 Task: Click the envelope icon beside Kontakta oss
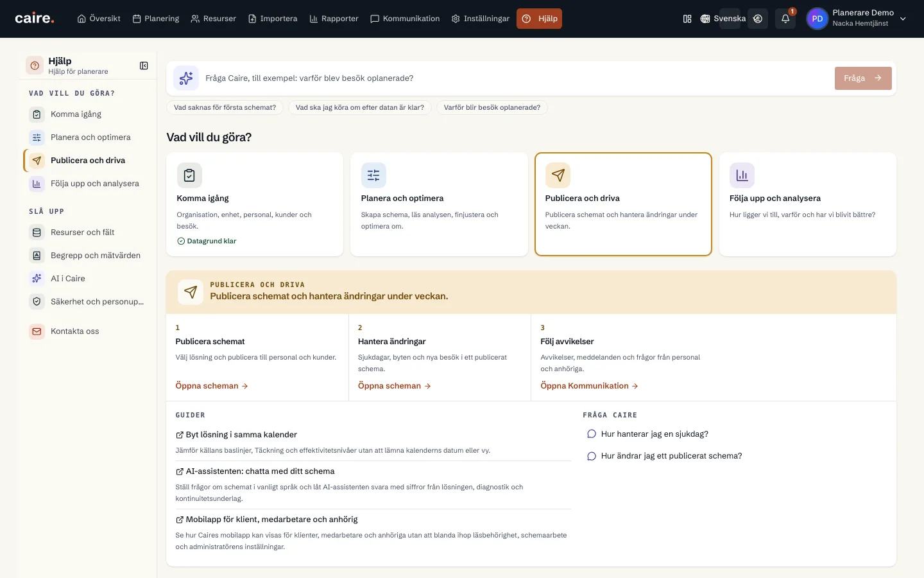pyautogui.click(x=37, y=331)
